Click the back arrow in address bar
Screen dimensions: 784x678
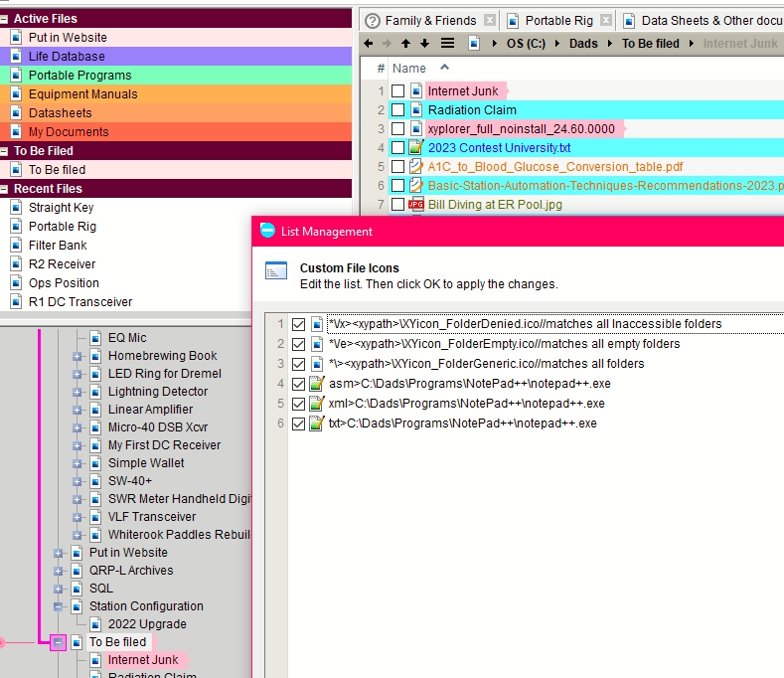click(368, 44)
